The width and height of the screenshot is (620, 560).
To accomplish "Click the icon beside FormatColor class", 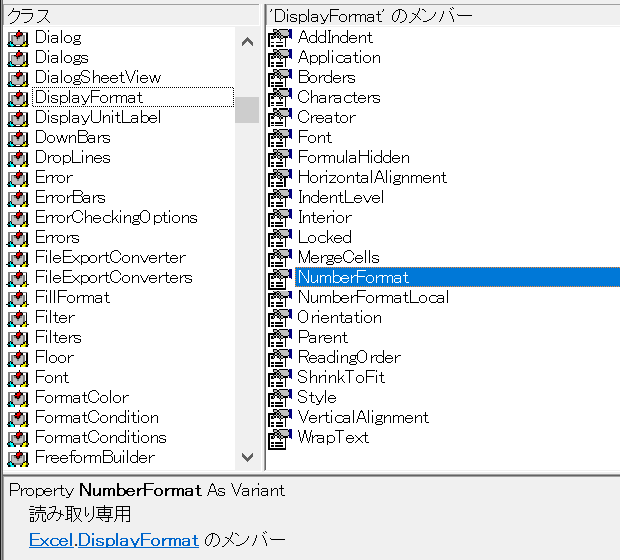I will pos(18,398).
